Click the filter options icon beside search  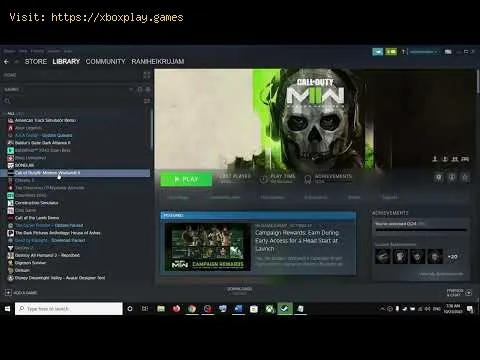(x=147, y=101)
